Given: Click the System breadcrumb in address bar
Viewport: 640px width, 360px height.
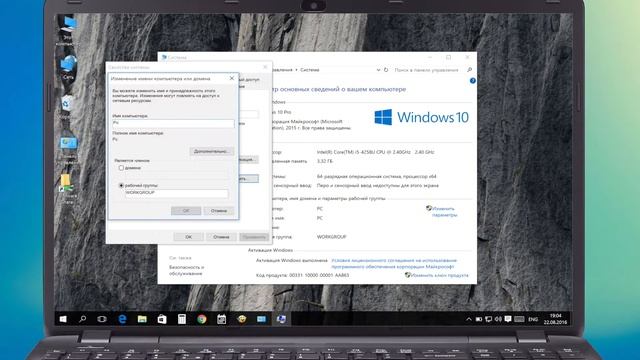Looking at the screenshot, I should pos(310,70).
